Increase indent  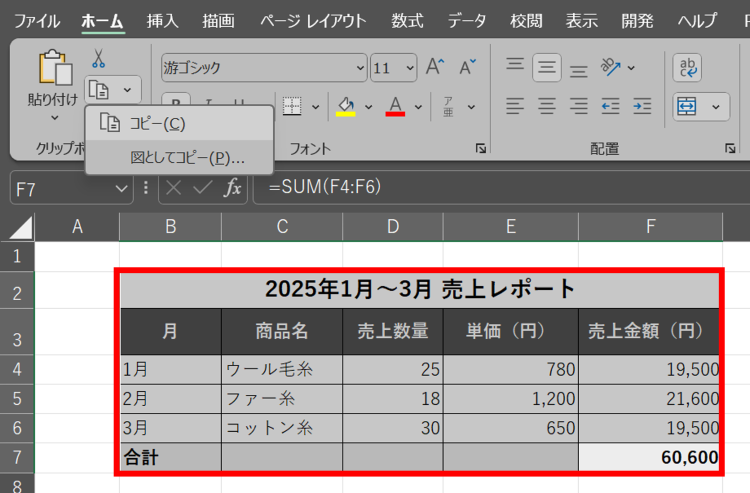tap(642, 106)
